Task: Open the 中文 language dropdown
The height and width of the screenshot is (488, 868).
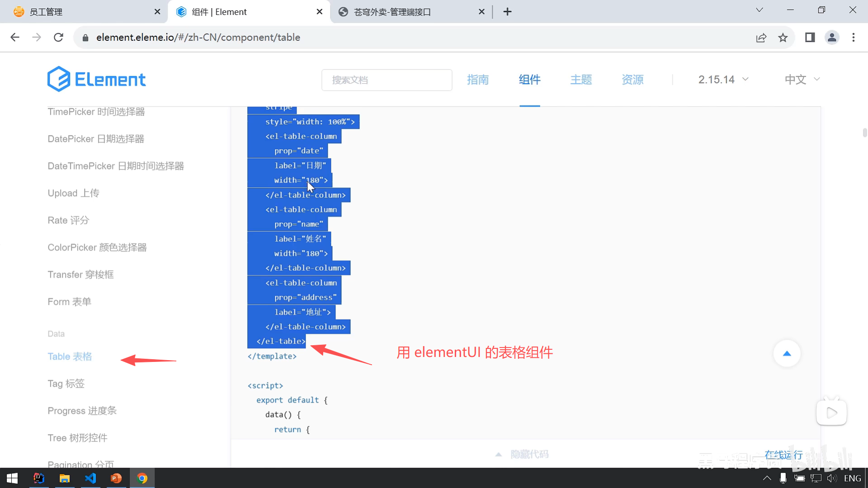Action: pos(802,80)
